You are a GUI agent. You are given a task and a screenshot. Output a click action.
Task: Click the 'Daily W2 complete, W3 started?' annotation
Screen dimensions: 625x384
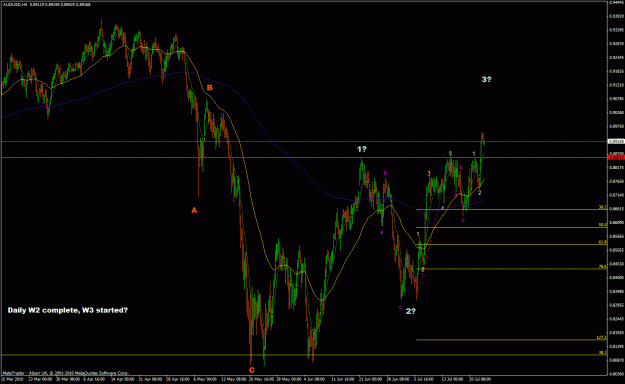coord(68,310)
